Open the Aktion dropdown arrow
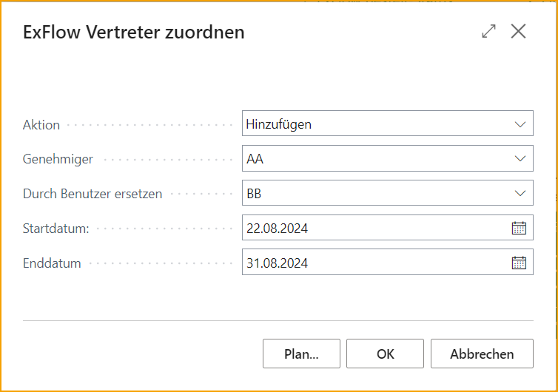Screen dimensions: 558x392 point(520,124)
